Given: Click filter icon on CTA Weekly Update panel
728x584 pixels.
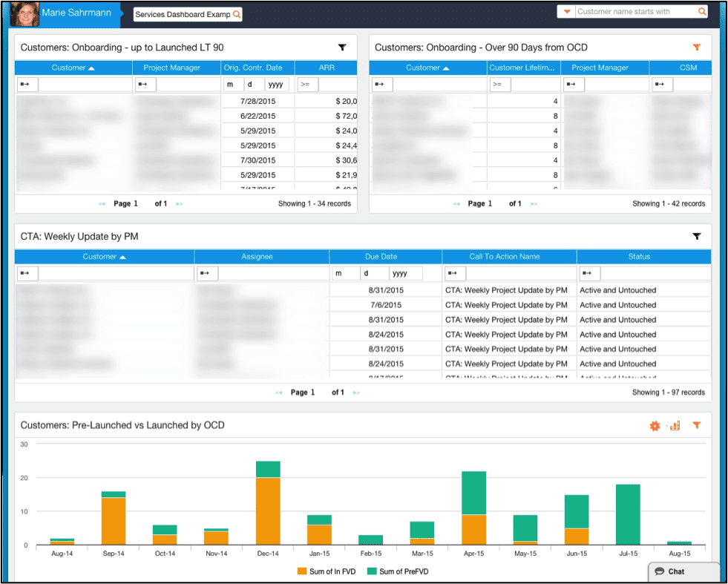Looking at the screenshot, I should pyautogui.click(x=696, y=237).
